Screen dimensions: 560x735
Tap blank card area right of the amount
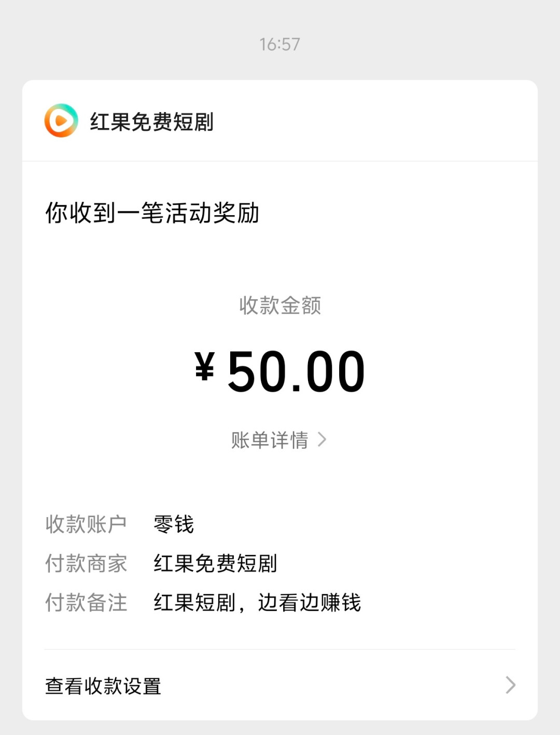tap(451, 371)
